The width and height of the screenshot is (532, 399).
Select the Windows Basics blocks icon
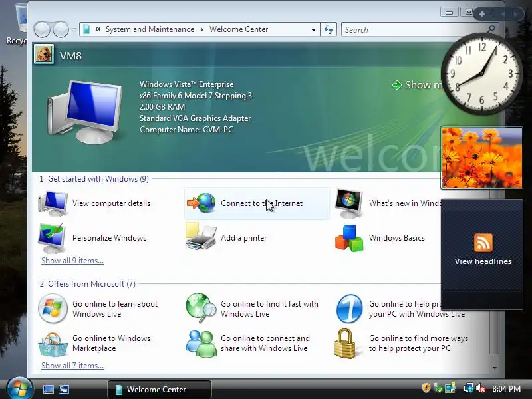coord(349,238)
